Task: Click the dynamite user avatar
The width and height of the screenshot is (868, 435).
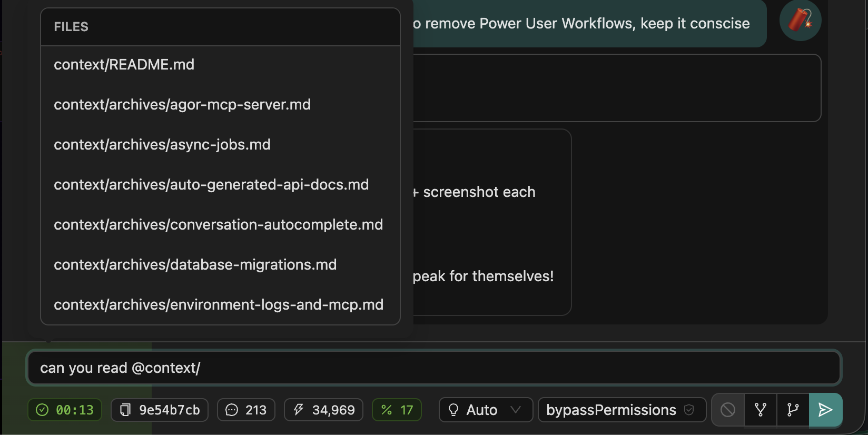Action: tap(800, 20)
